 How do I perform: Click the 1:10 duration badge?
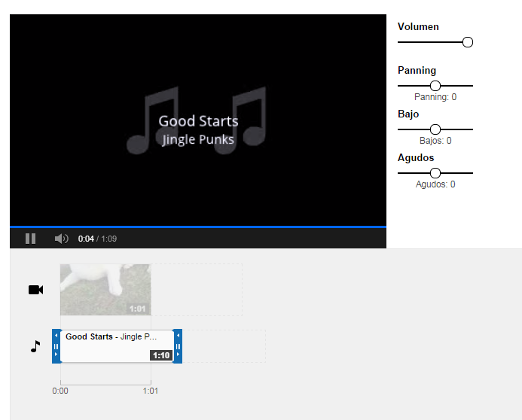161,355
